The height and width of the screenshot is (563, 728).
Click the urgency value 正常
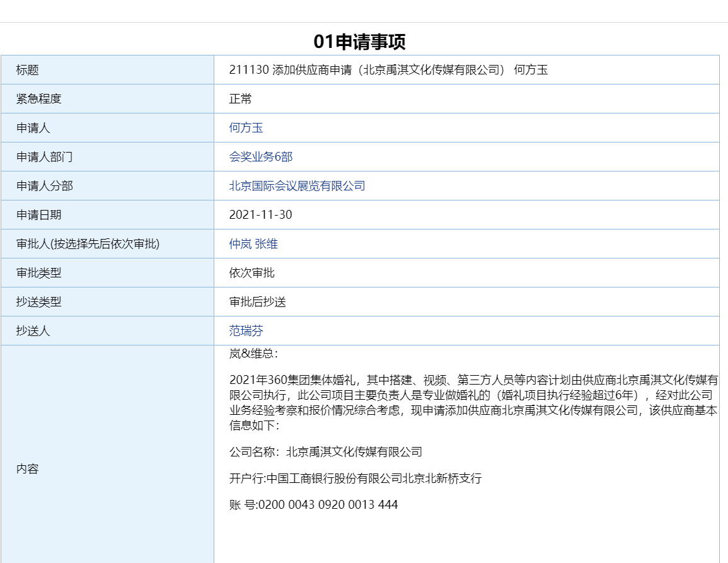coord(240,99)
